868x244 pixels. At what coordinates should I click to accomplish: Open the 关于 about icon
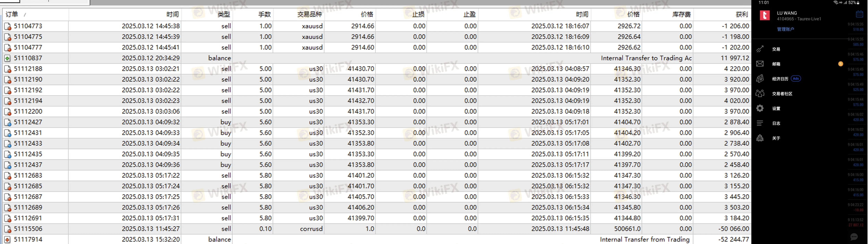[x=760, y=138]
